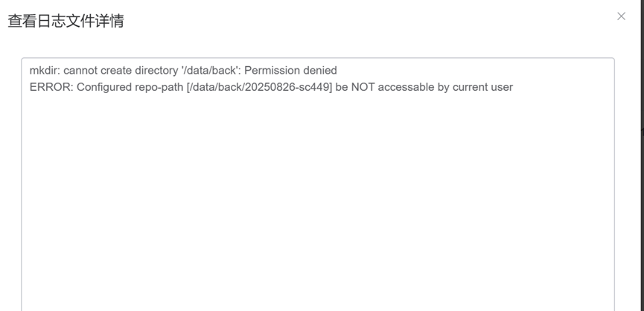
Task: Click the blank area inside the log textbox
Action: coord(317,201)
